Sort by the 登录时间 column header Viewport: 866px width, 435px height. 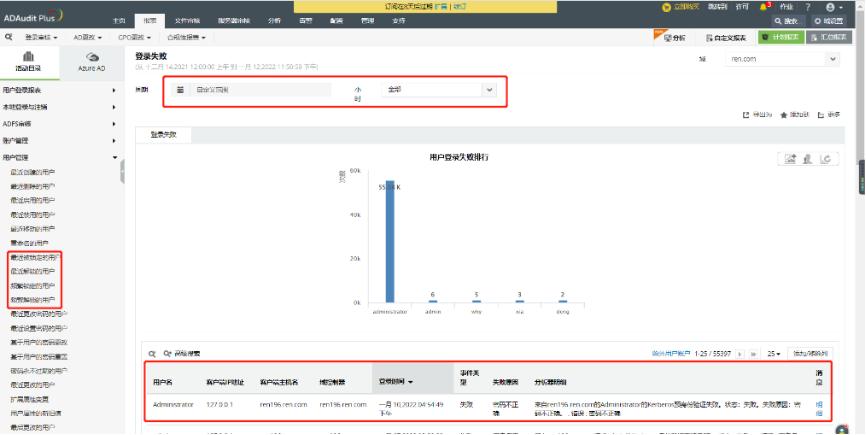[393, 381]
